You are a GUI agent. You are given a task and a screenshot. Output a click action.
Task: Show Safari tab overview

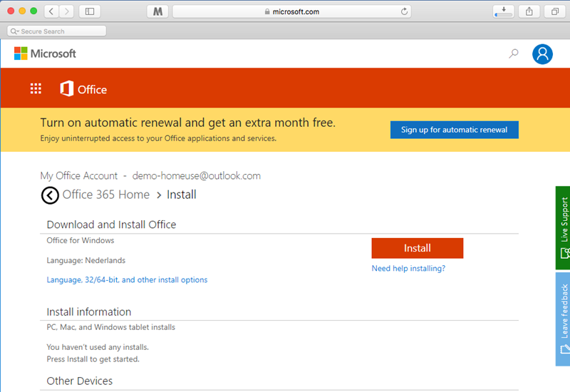[555, 11]
